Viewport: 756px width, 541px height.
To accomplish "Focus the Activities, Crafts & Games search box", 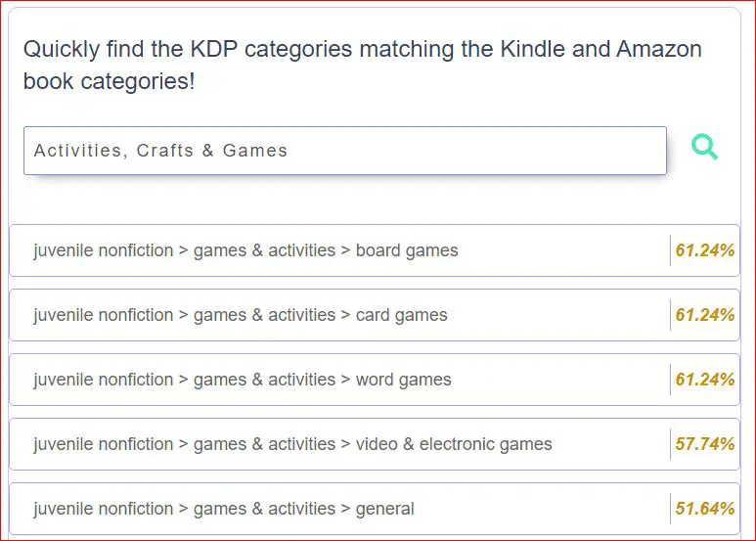I will coord(345,151).
